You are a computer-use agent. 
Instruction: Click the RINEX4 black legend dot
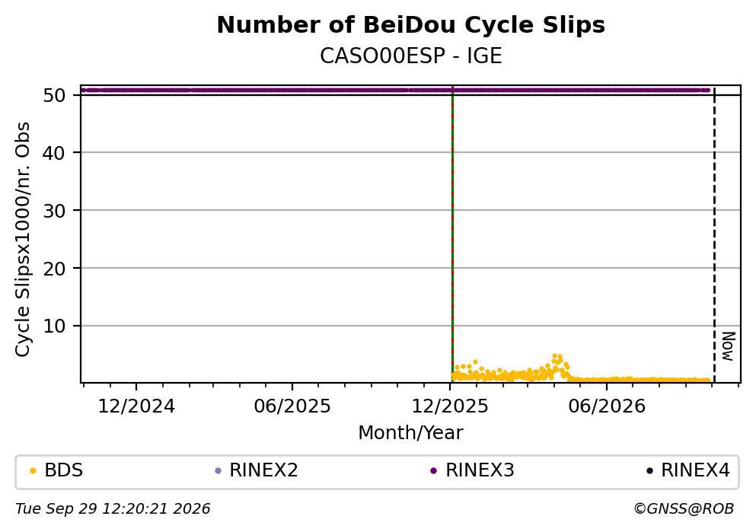pos(649,471)
